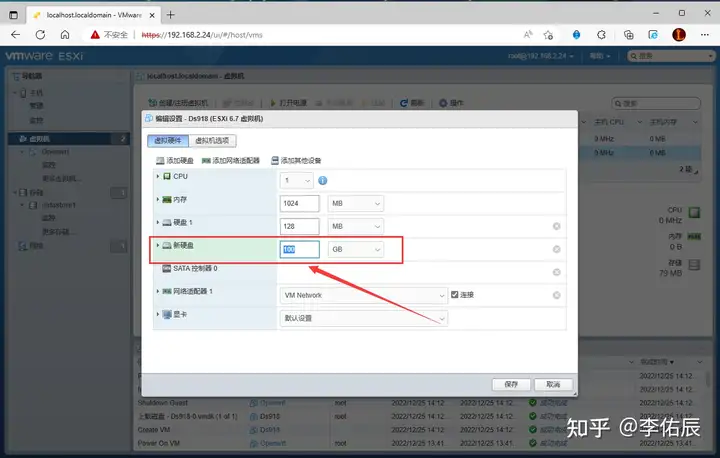Click the browser refresh icon
This screenshot has width=720, height=458.
pyautogui.click(x=40, y=35)
